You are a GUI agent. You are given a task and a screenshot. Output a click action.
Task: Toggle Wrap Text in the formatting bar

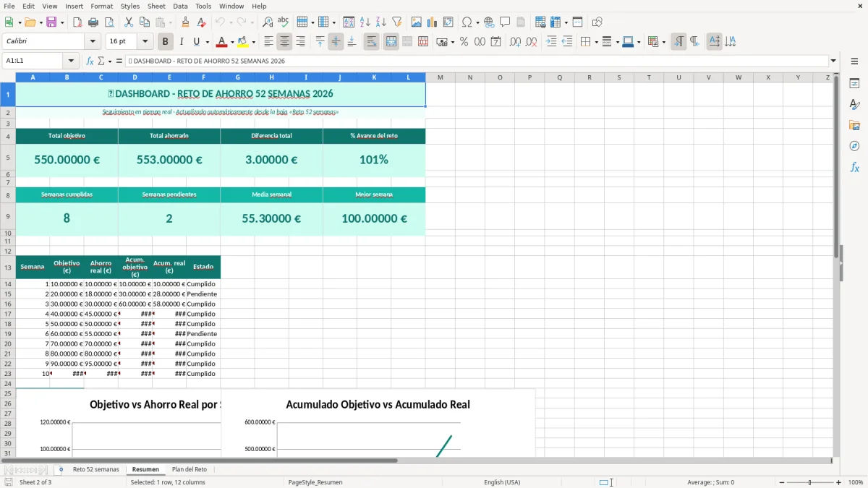[371, 42]
